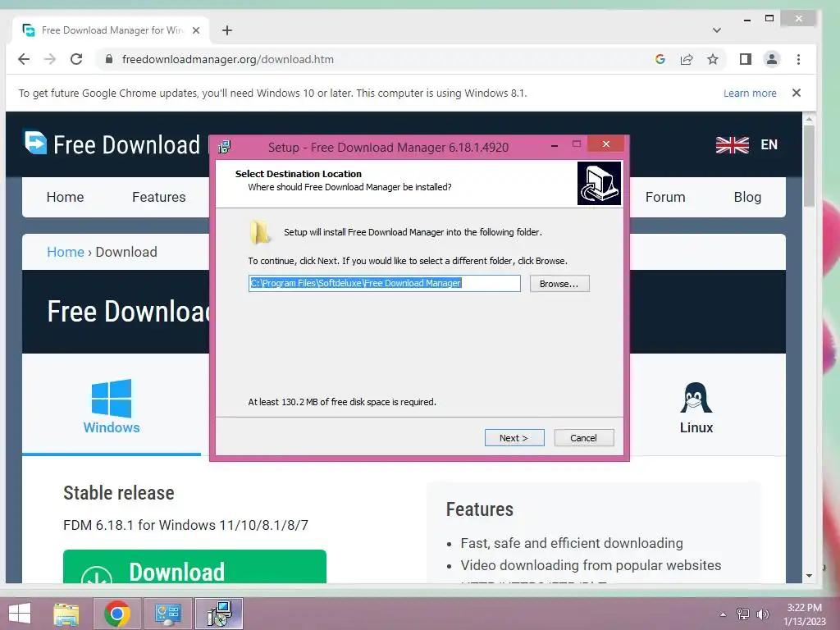The height and width of the screenshot is (630, 840).
Task: Click the padlock site info icon
Action: (109, 59)
